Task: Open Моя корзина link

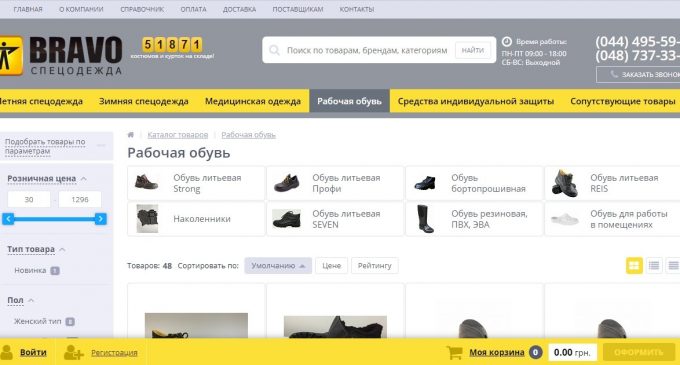Action: pos(497,352)
